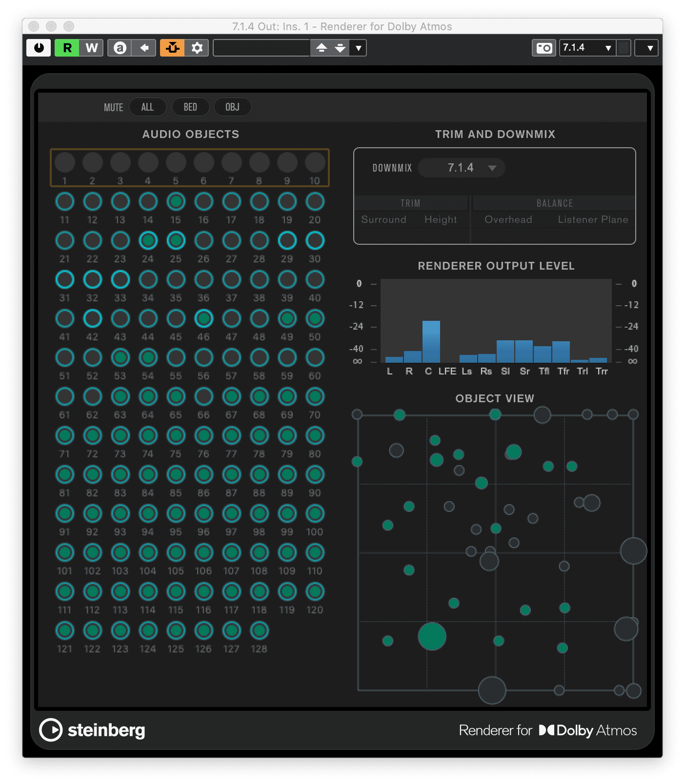685x784 pixels.
Task: Open the 7.1.4 output configuration dropdown
Action: [587, 48]
